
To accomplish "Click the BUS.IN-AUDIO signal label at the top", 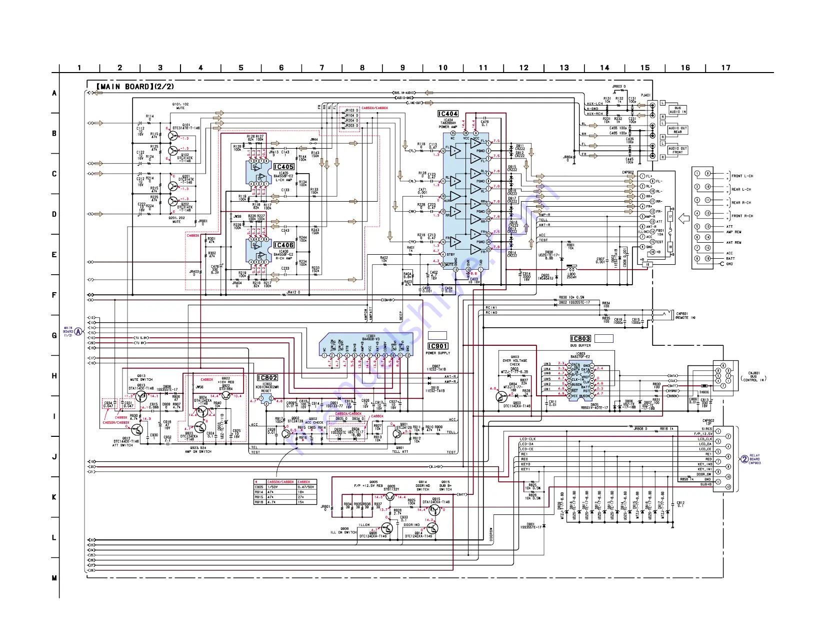I will click(x=404, y=93).
